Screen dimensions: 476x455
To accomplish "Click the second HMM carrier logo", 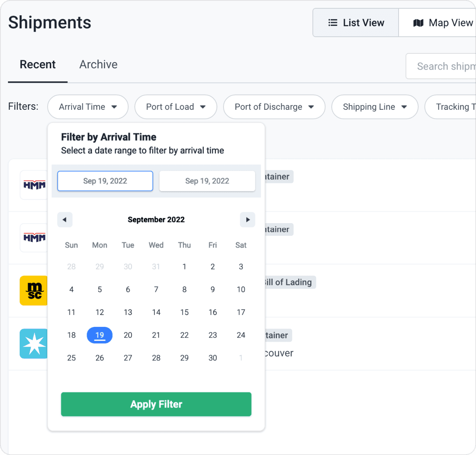I will [34, 238].
